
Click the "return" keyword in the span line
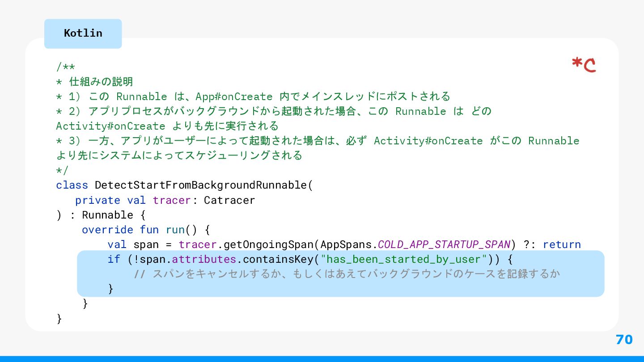[x=562, y=244]
